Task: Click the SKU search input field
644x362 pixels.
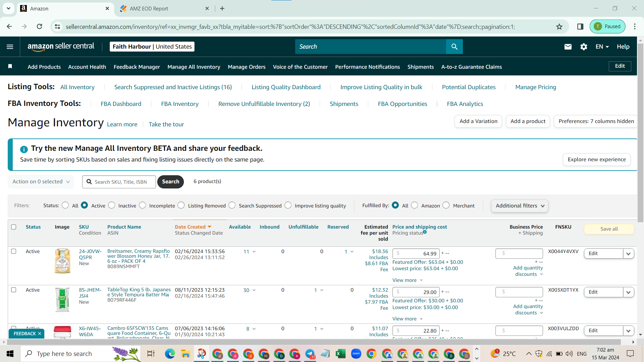Action: (x=119, y=182)
